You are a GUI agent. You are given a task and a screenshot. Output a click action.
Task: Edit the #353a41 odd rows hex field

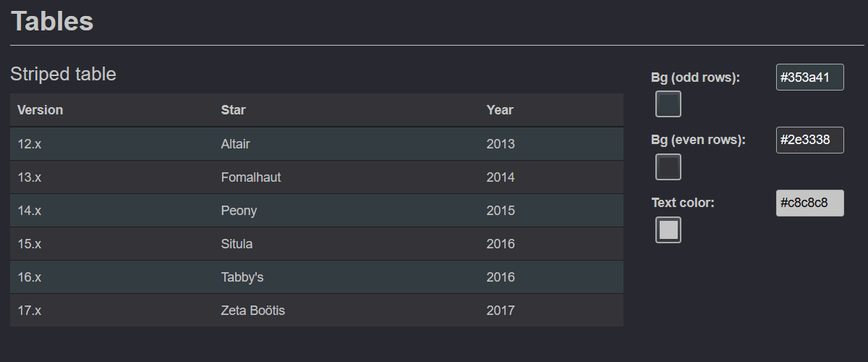pos(810,77)
